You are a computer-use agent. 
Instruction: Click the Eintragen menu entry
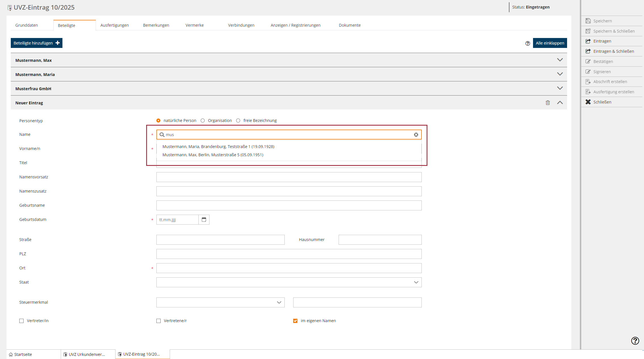(x=612, y=41)
